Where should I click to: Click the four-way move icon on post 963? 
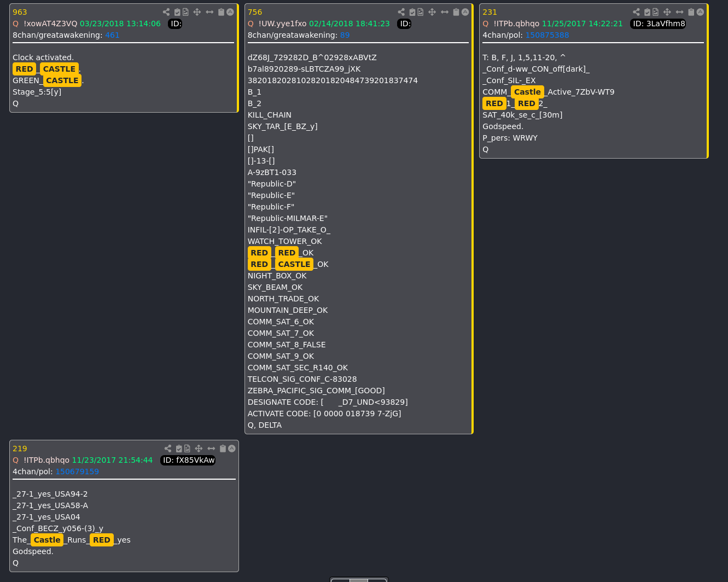[197, 12]
